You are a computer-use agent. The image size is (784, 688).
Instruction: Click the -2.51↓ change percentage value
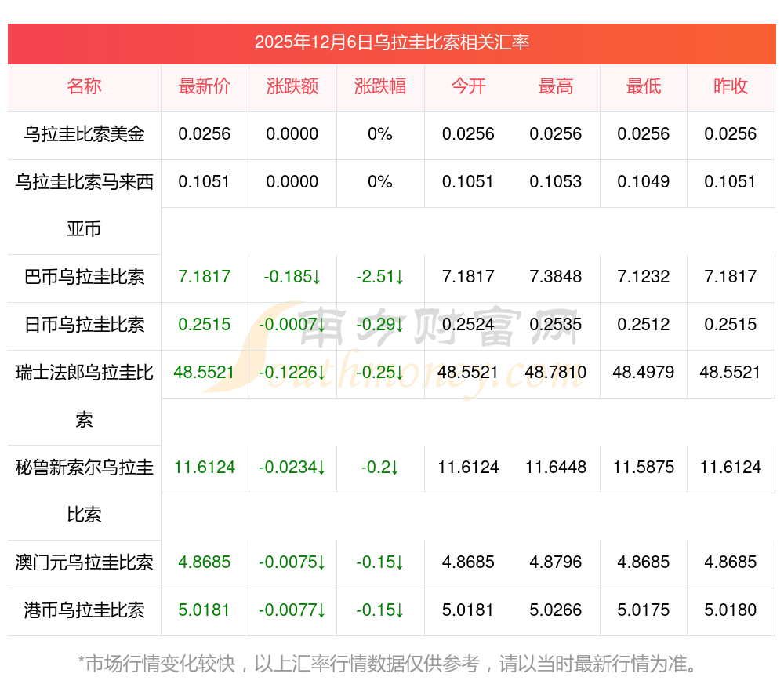click(380, 277)
